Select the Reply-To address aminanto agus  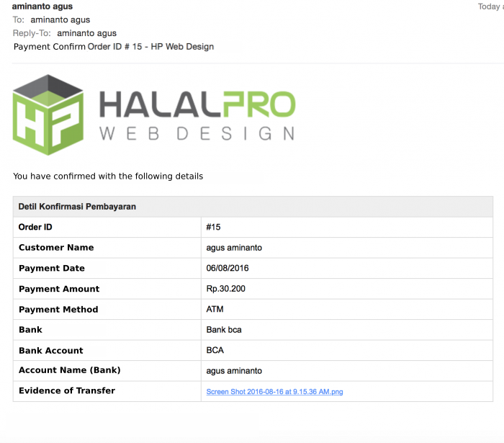click(x=86, y=33)
